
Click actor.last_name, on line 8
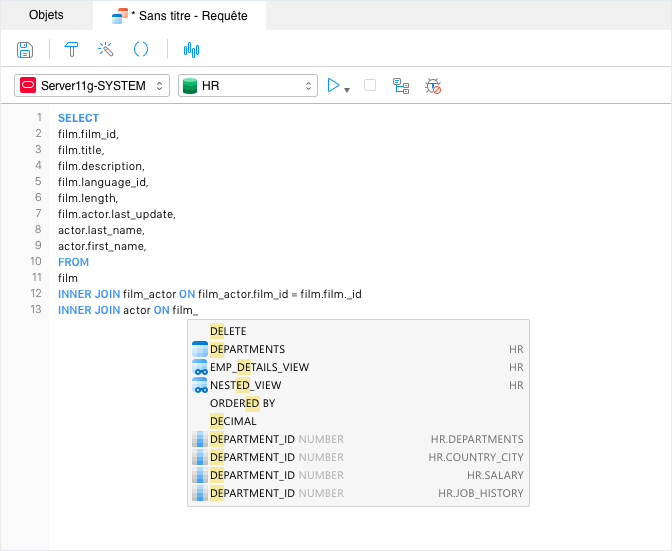coord(102,230)
